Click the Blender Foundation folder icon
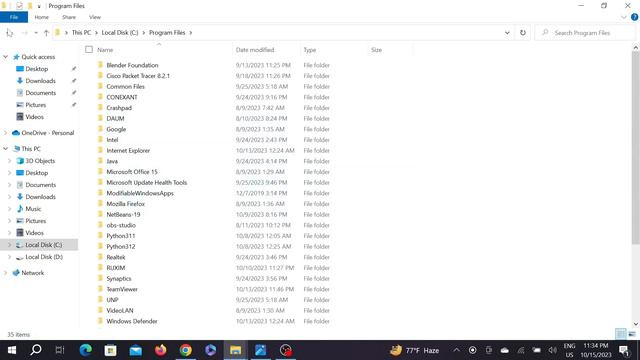The image size is (640, 360). [x=100, y=65]
